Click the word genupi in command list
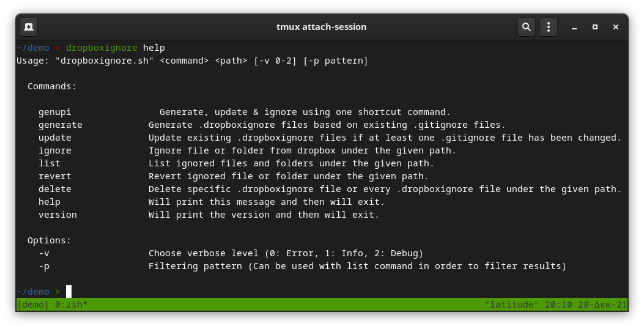The image size is (644, 329). (x=54, y=112)
